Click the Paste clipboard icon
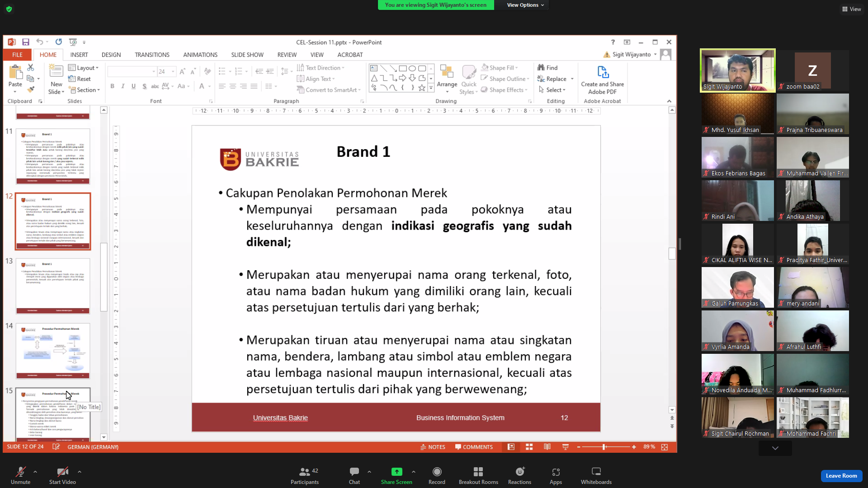This screenshot has width=868, height=488. [15, 72]
